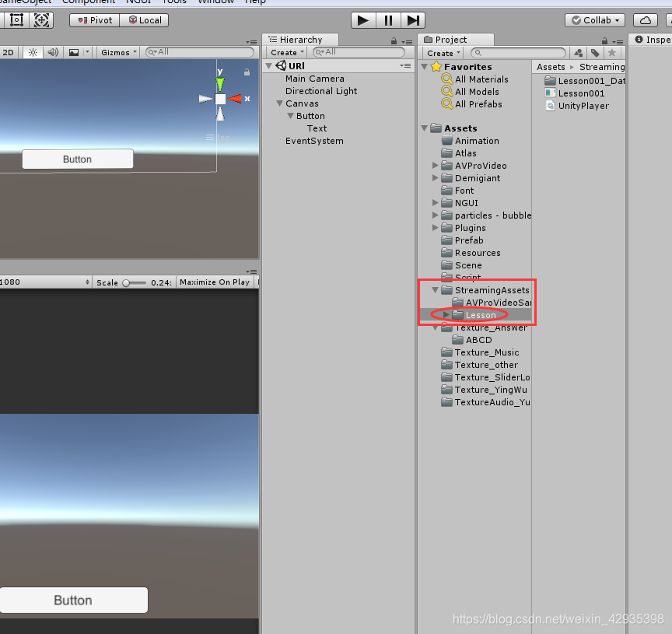Screen dimensions: 672x634
Task: Toggle the scene gizmo rotation lock
Action: (247, 72)
